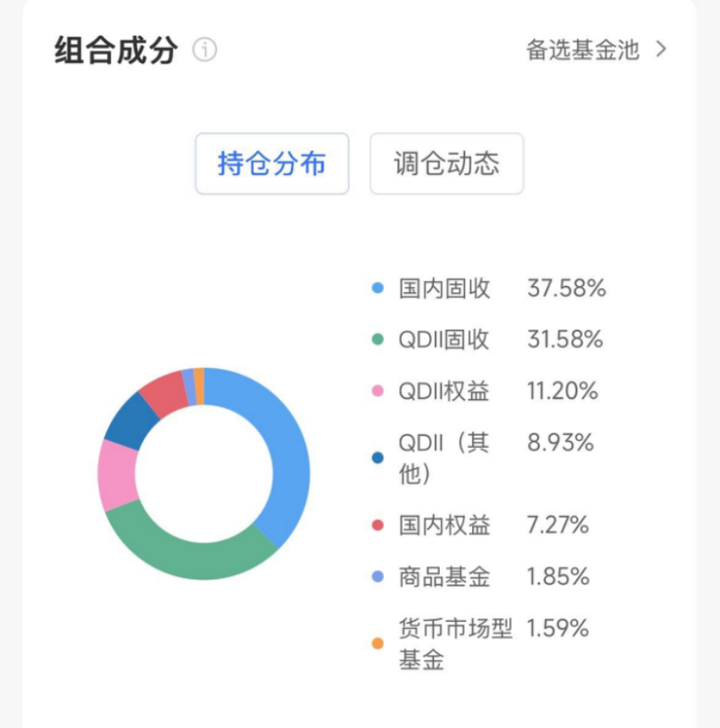720x728 pixels.
Task: Select the 商品基金 legend label
Action: (x=444, y=577)
